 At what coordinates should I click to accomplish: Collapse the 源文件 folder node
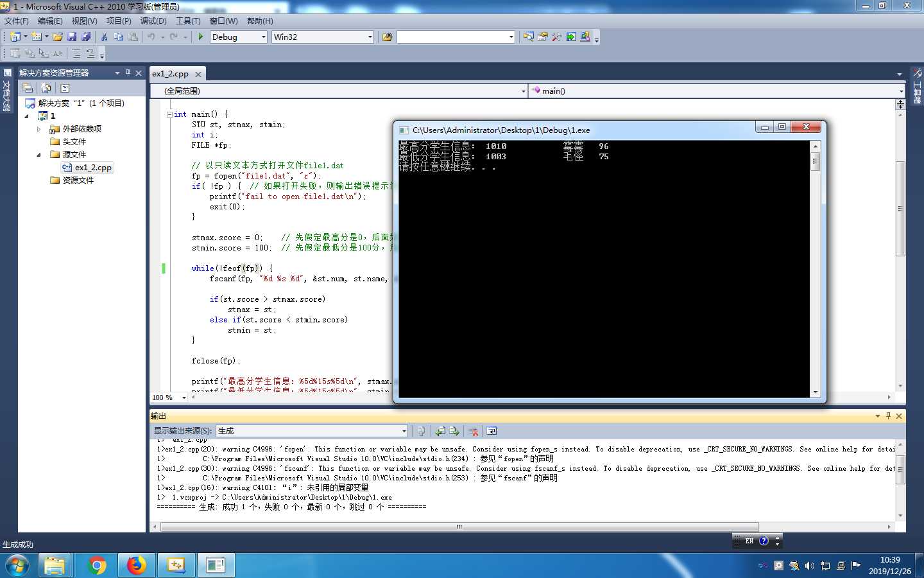[38, 155]
